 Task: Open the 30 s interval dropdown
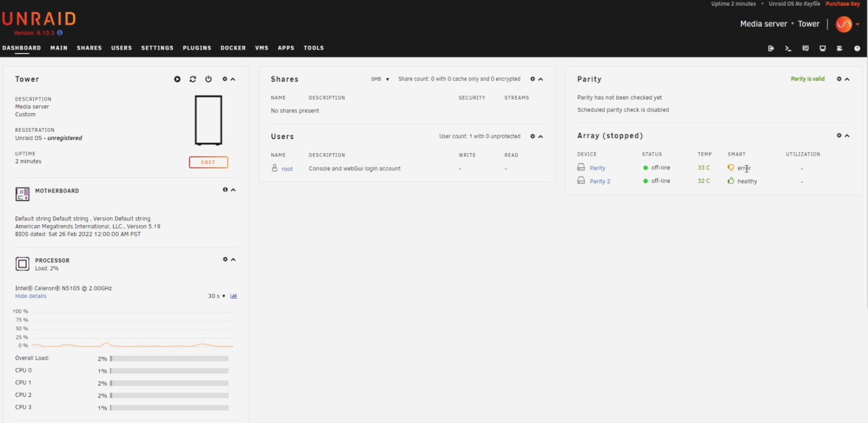coord(215,296)
